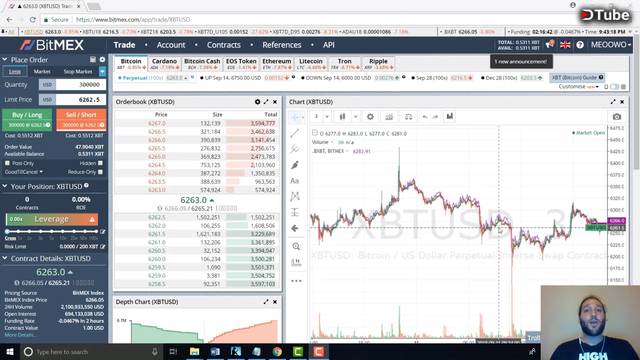Toggle the Post-Only checkbox
The width and height of the screenshot is (640, 360).
tap(7, 163)
